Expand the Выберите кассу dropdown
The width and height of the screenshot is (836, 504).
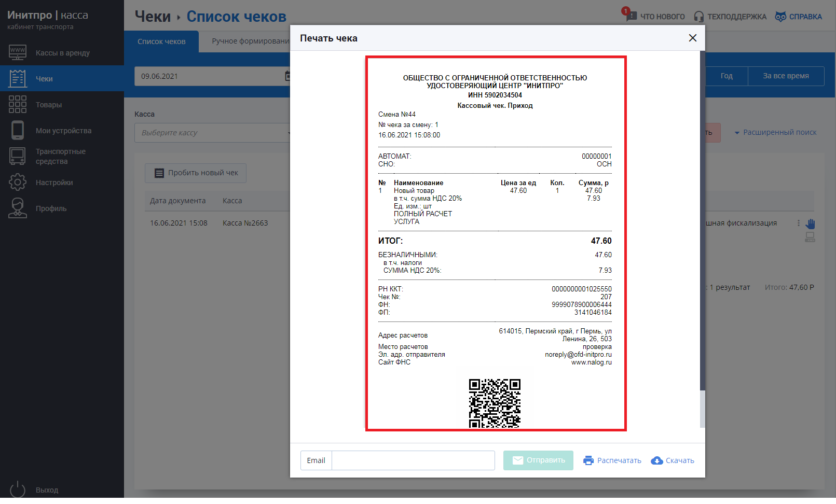(213, 133)
